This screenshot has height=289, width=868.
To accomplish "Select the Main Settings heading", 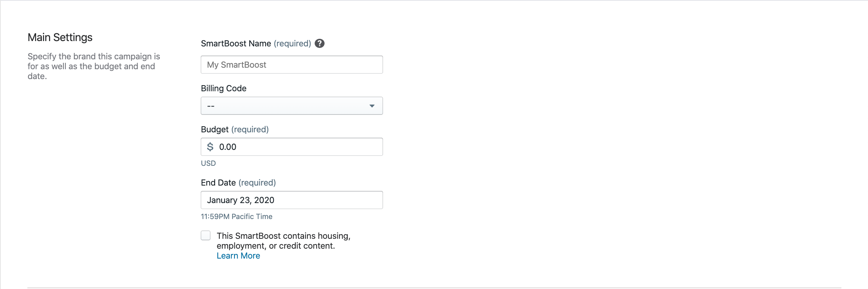I will (60, 37).
